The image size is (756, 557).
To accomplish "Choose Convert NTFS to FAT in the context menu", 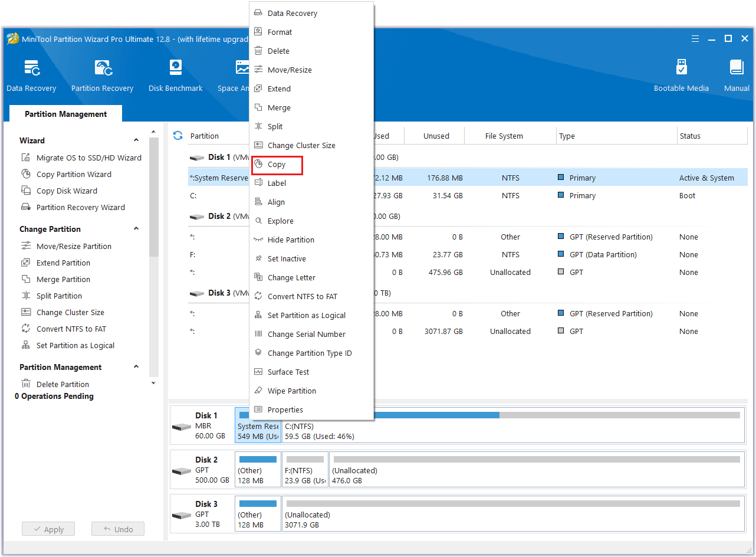I will coord(311,296).
